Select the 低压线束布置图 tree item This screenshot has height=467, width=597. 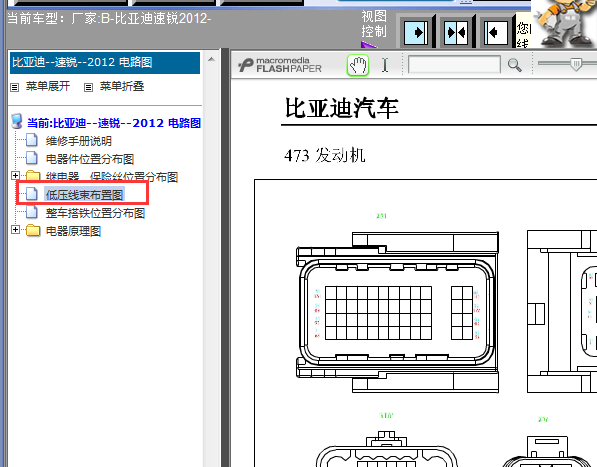(x=85, y=195)
